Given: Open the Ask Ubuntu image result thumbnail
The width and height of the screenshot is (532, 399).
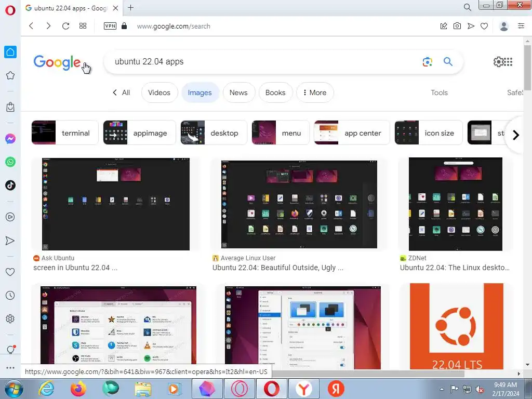Looking at the screenshot, I should 116,204.
